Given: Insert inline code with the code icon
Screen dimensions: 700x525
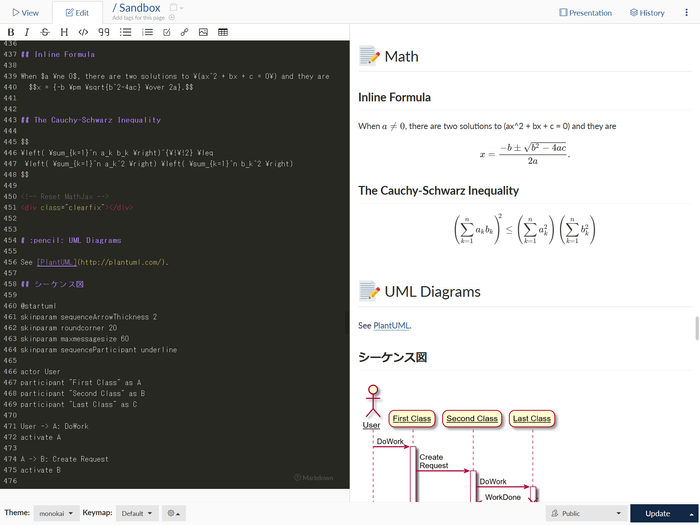Looking at the screenshot, I should [x=82, y=32].
